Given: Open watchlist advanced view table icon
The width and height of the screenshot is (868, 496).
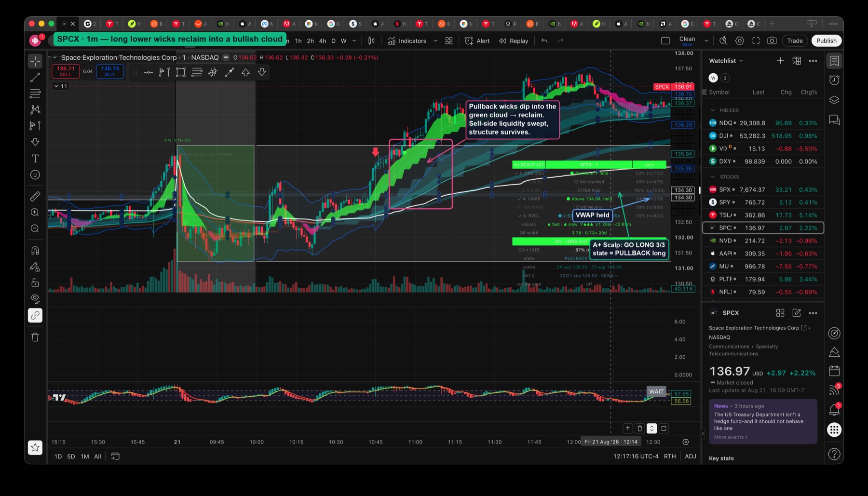Looking at the screenshot, I should tap(797, 61).
